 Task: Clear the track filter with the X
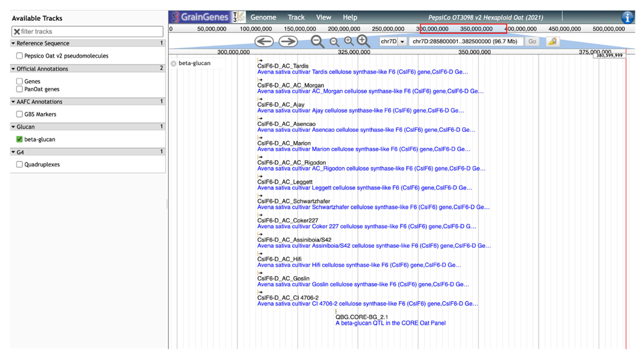[17, 32]
